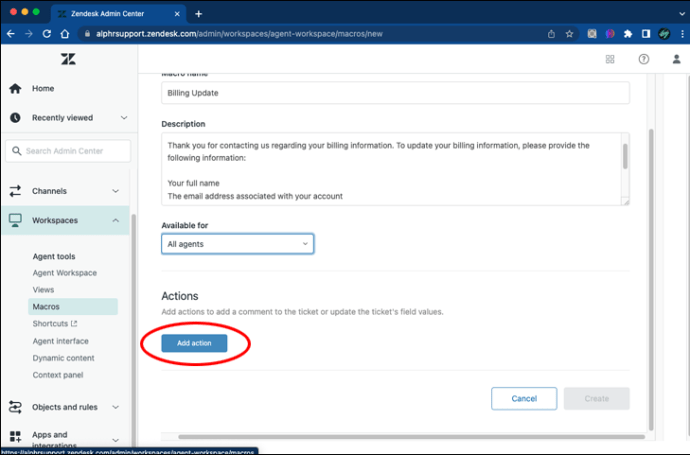This screenshot has width=690, height=455.
Task: Click the site lock icon in address bar
Action: tap(87, 34)
